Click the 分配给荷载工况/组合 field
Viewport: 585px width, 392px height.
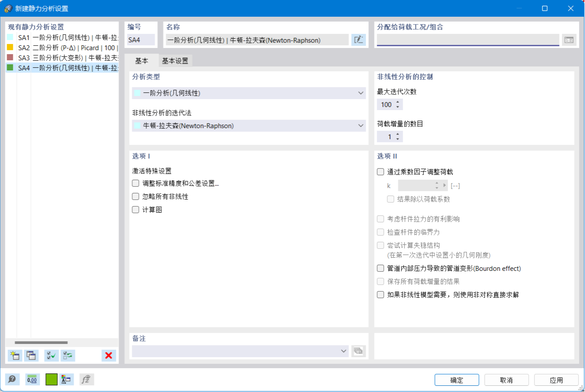[x=468, y=40]
